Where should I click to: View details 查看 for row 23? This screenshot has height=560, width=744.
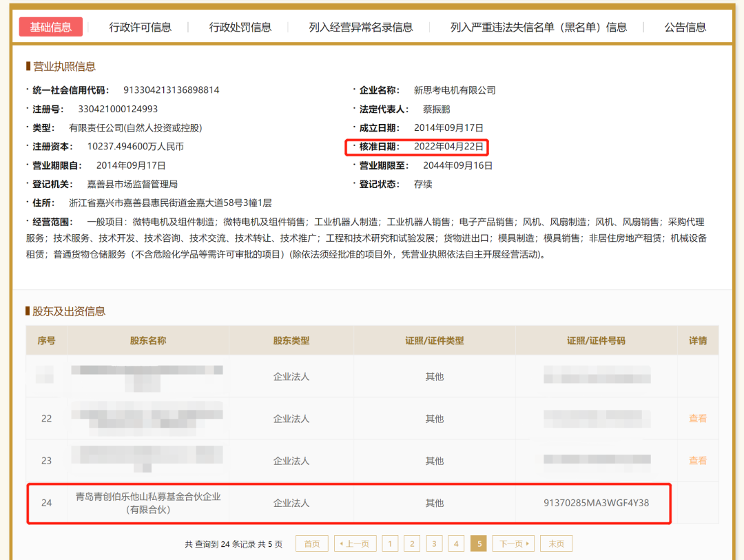(x=697, y=461)
